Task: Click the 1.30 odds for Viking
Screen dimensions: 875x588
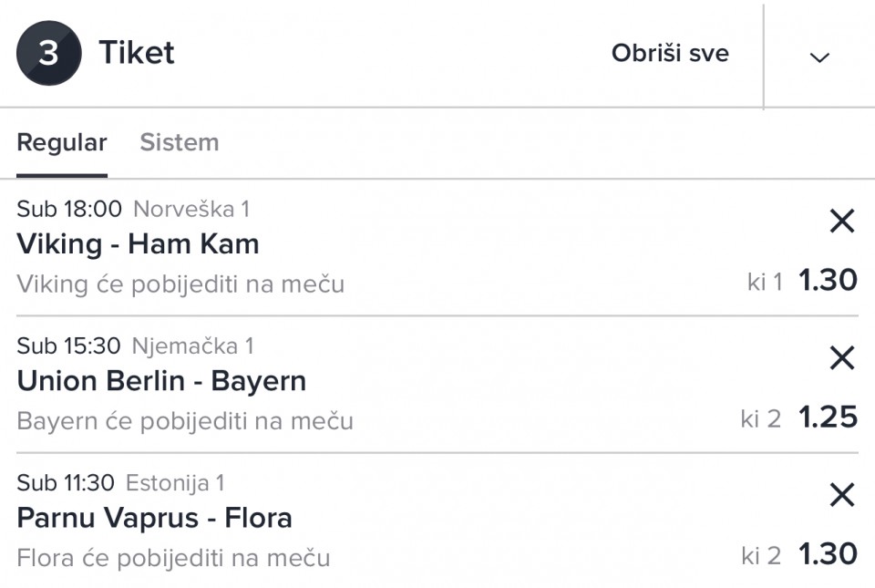Action: [x=828, y=281]
